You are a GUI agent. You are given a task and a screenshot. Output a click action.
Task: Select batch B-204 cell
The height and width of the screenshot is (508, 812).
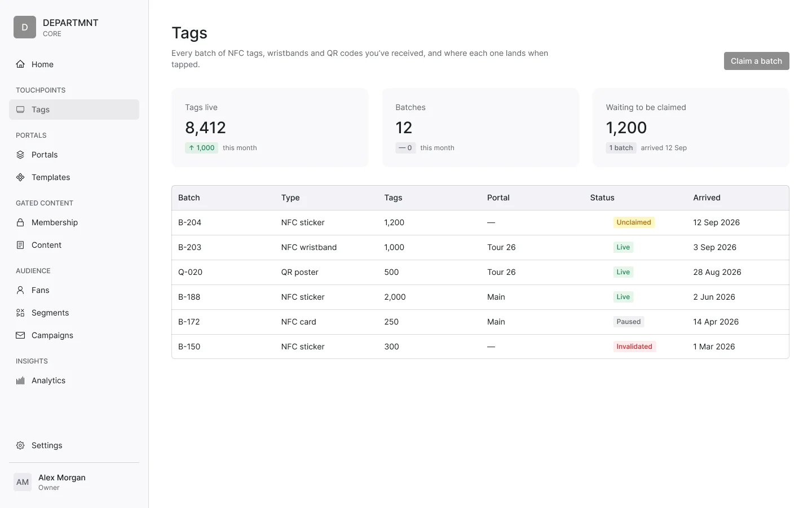tap(189, 222)
